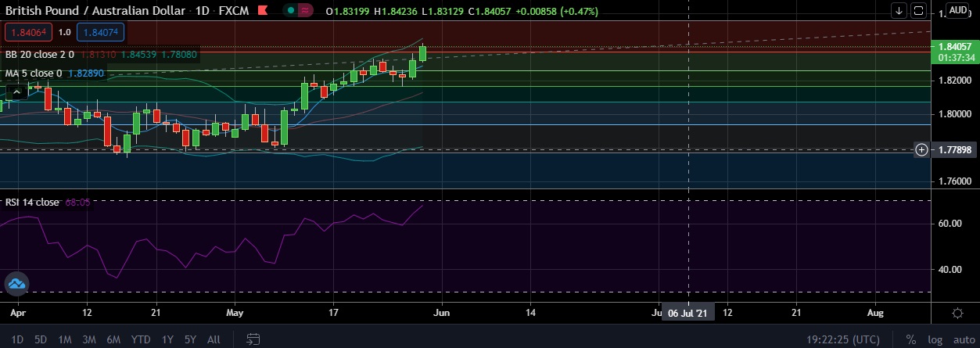This screenshot has width=980, height=348.
Task: Click the current price label 1.84057
Action: click(x=953, y=47)
